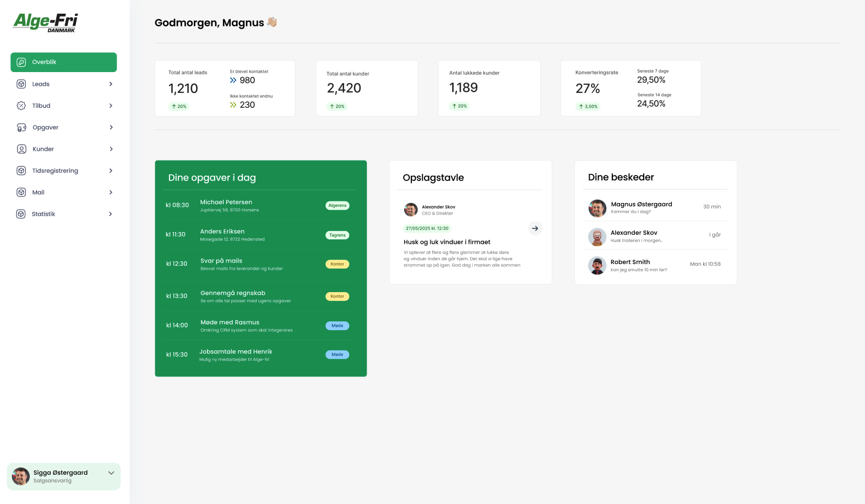
Task: Click Robert Smith's message avatar
Action: coord(597,266)
